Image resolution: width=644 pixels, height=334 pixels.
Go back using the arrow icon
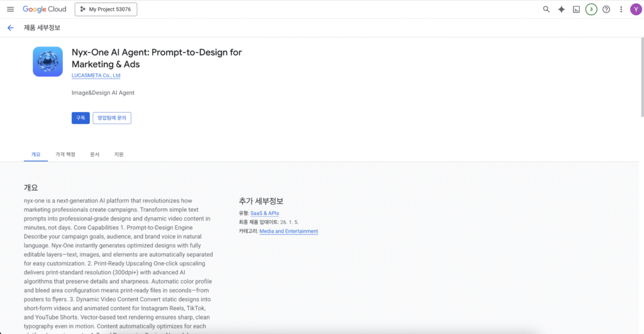click(10, 28)
